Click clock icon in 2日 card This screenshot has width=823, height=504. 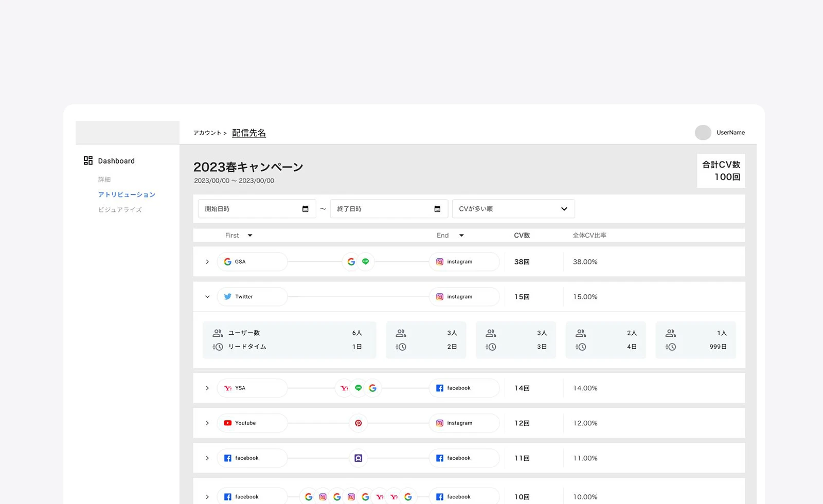(401, 347)
